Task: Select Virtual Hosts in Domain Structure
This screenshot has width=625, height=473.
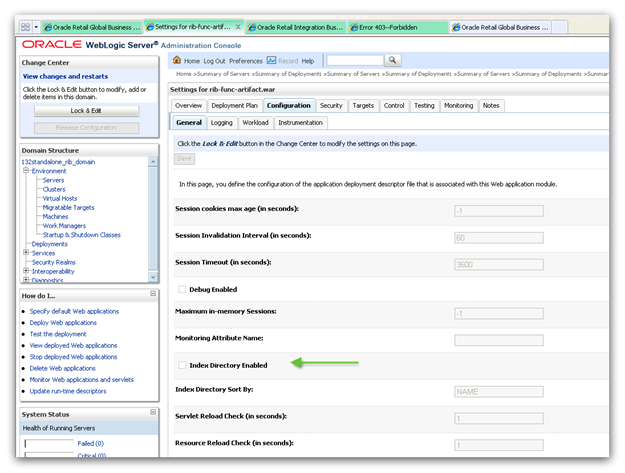Action: (60, 198)
